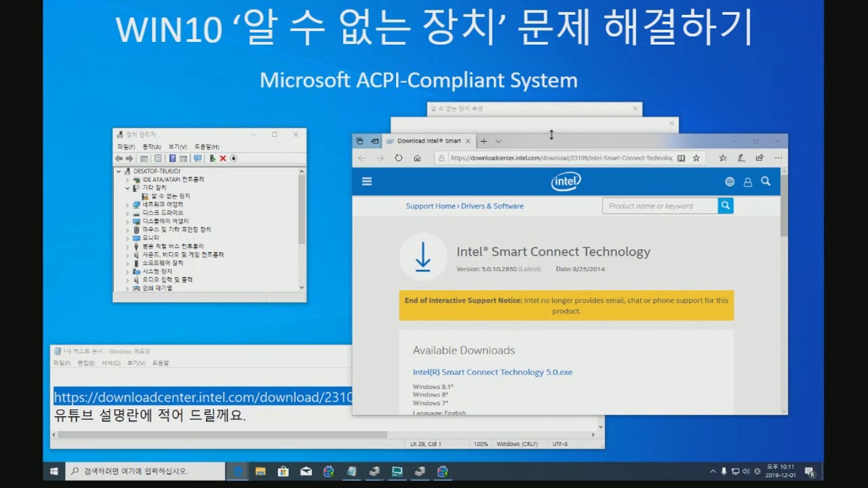Open Mail app from taskbar

point(306,471)
